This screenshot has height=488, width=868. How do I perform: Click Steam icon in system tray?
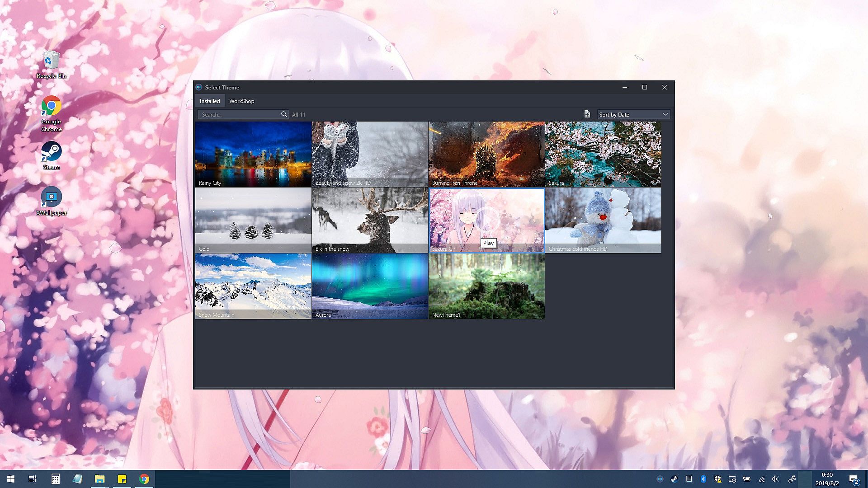(x=674, y=479)
